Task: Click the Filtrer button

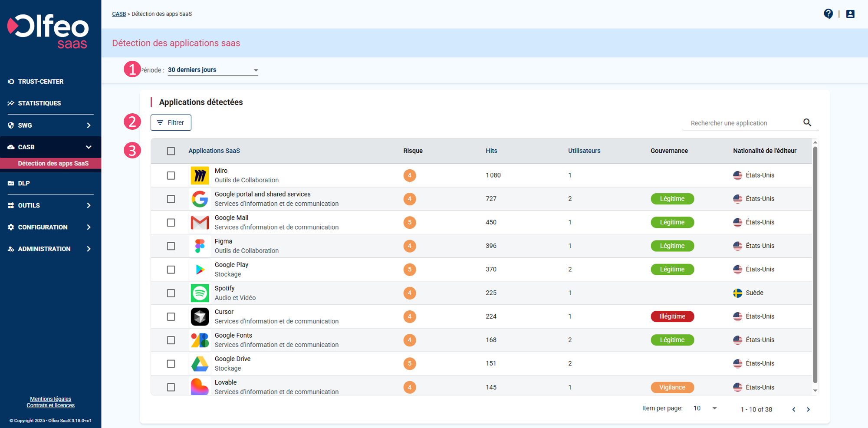Action: tap(171, 122)
